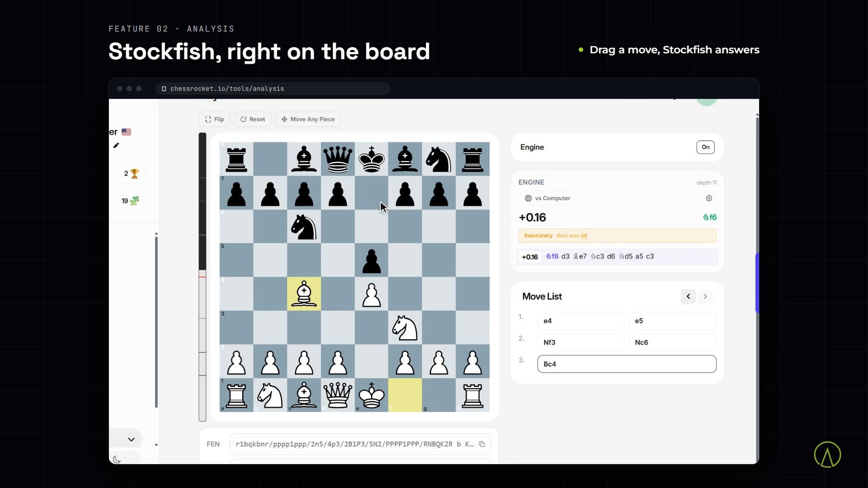868x488 pixels.
Task: Click the edit pencil icon in sidebar
Action: [x=116, y=145]
